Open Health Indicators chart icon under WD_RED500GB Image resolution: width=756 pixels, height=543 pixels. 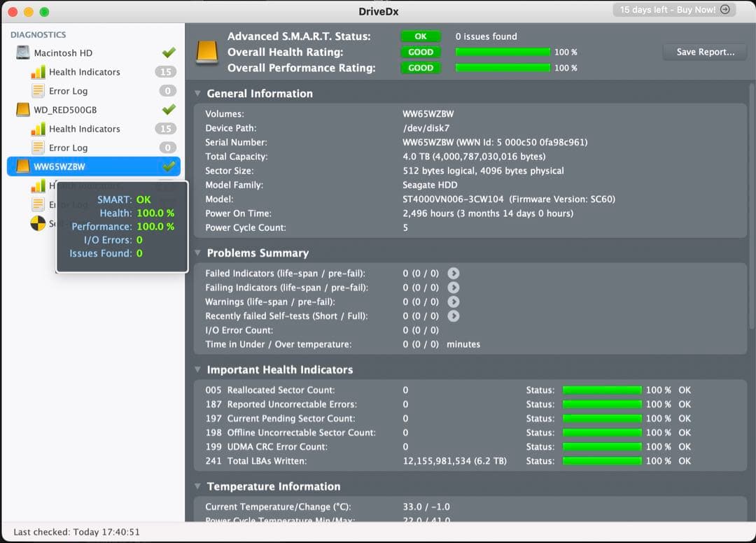pos(38,129)
